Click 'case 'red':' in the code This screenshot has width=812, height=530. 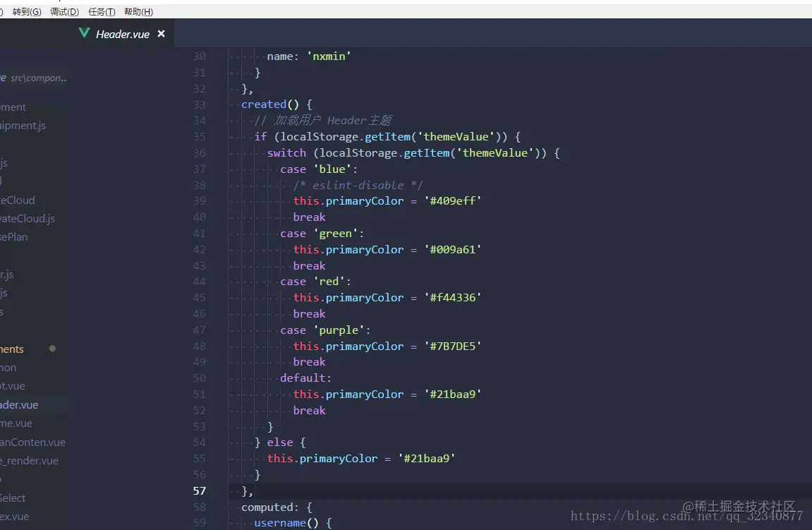[316, 282]
